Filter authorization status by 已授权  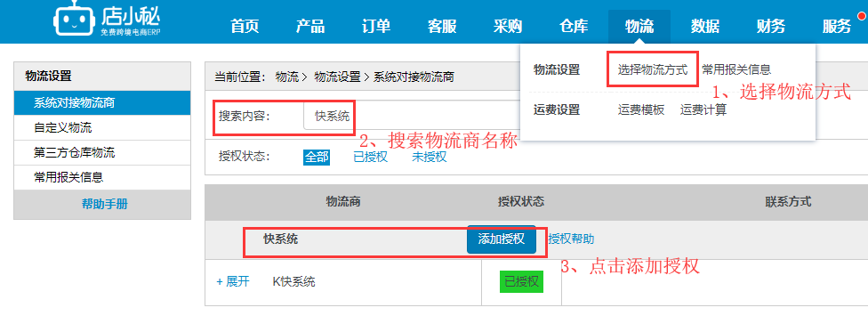[x=370, y=157]
